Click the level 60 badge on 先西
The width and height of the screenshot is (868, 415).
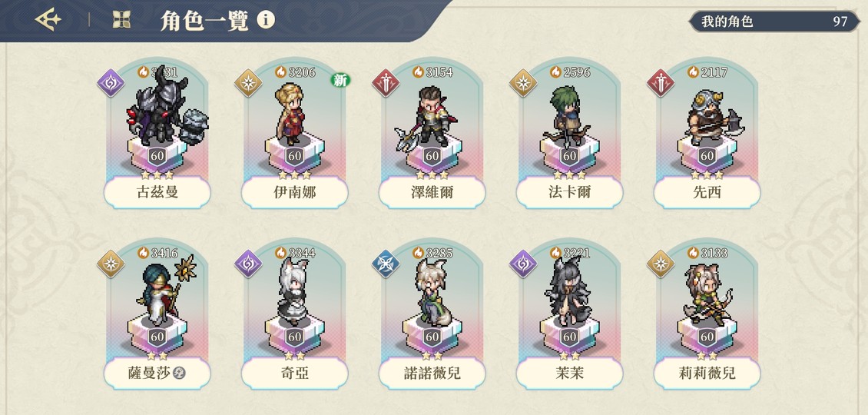(707, 156)
